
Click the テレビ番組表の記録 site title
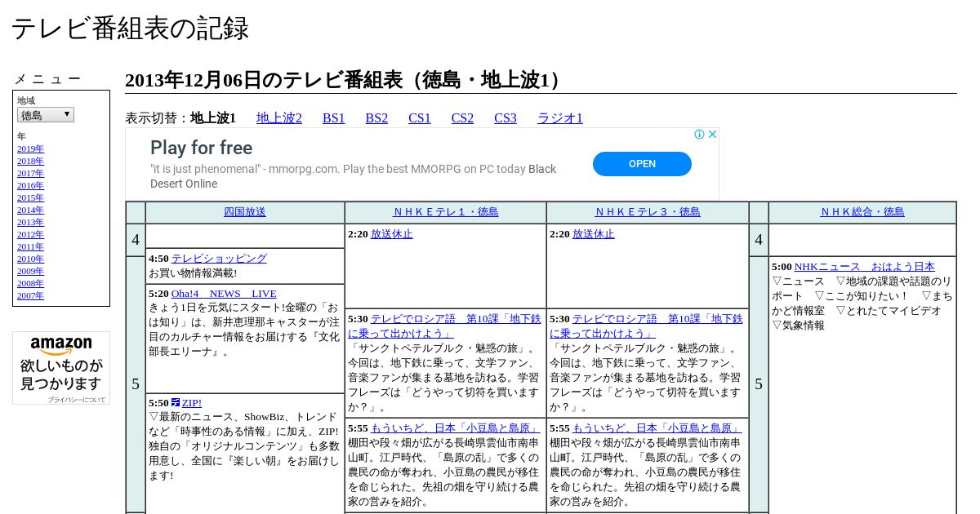(130, 29)
